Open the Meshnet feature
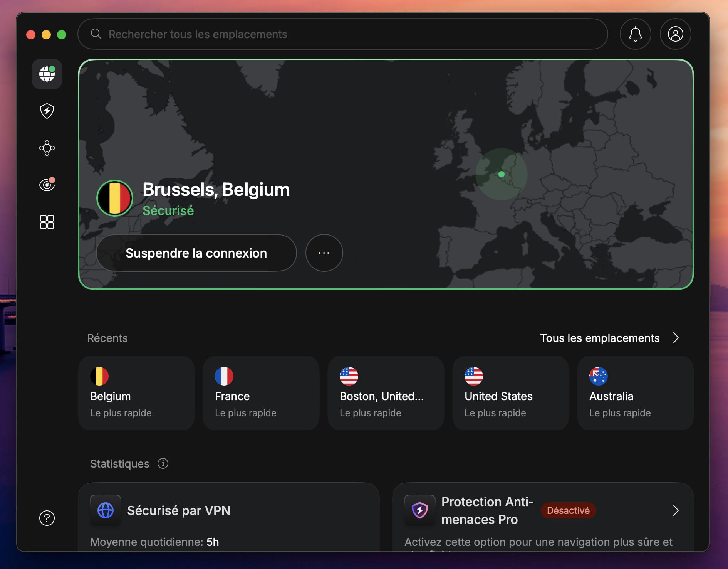The image size is (728, 569). (47, 148)
